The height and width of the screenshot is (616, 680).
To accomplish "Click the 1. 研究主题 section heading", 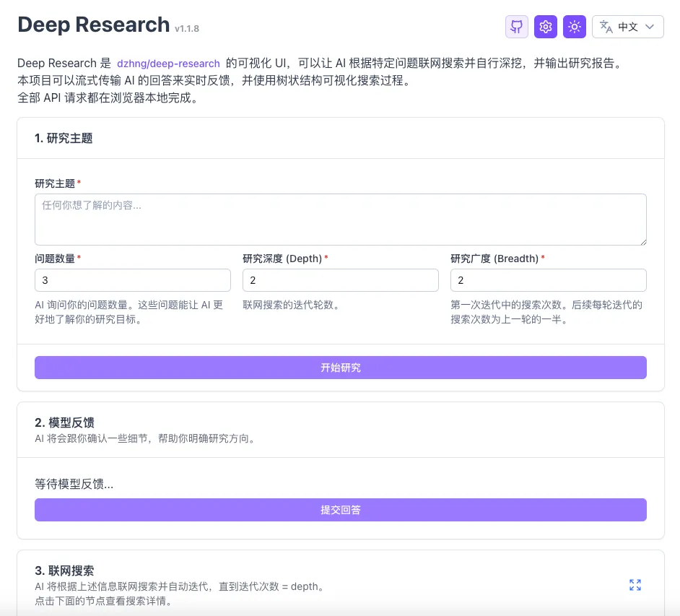I will click(x=64, y=139).
